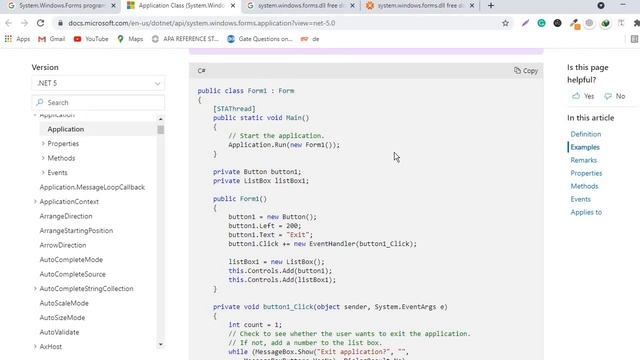The height and width of the screenshot is (360, 640).
Task: Bookmark this page with the star icon
Action: point(505,23)
